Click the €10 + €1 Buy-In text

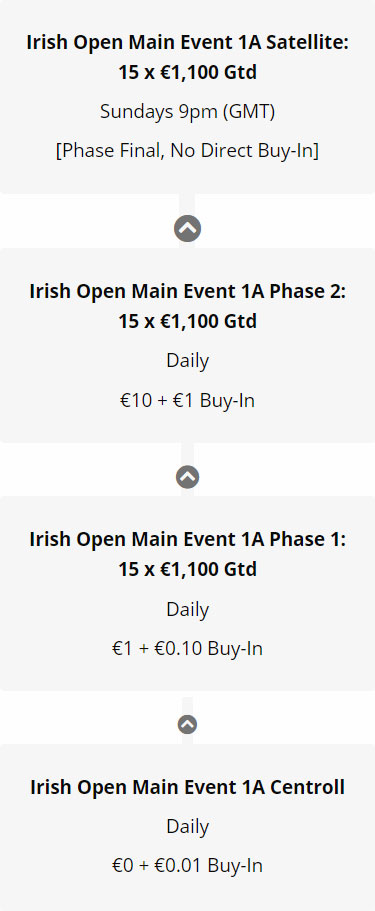pyautogui.click(x=187, y=400)
